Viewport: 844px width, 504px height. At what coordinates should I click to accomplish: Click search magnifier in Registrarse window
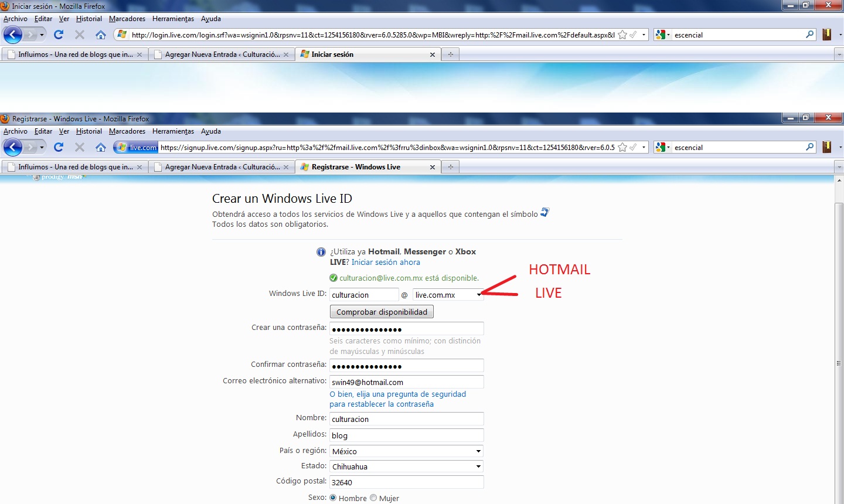point(810,147)
